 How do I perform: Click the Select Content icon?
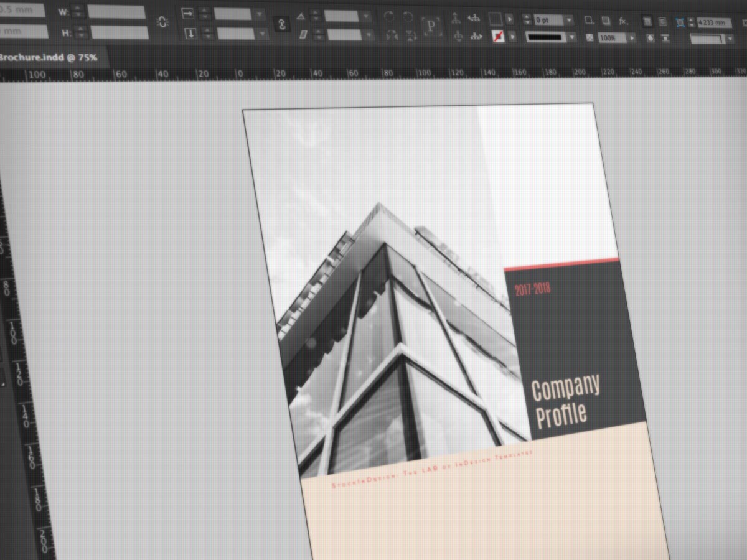coord(458,37)
